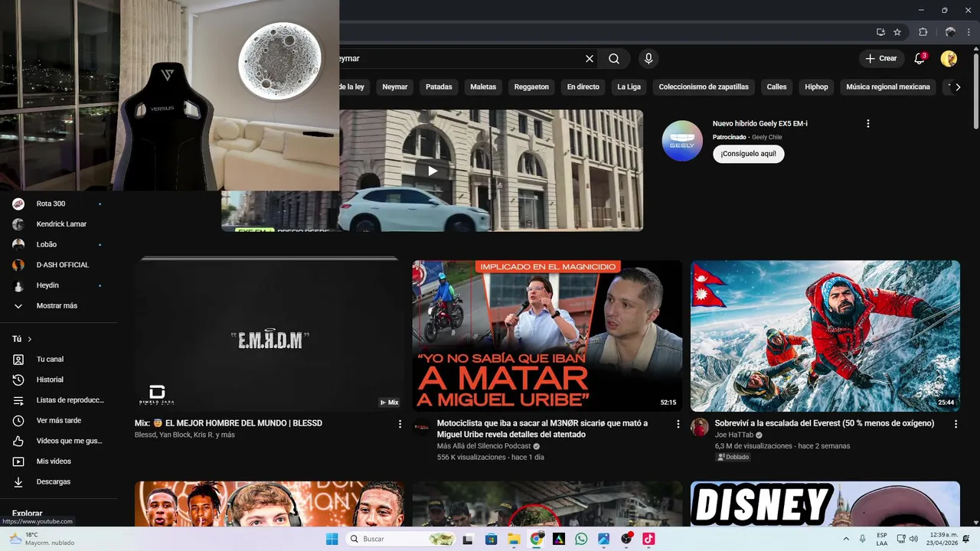Open the YouTube account avatar menu
The width and height of the screenshot is (980, 551).
point(949,58)
